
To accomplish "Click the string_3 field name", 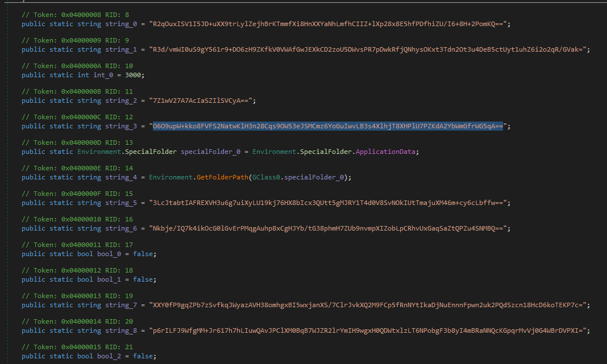I will [x=121, y=126].
